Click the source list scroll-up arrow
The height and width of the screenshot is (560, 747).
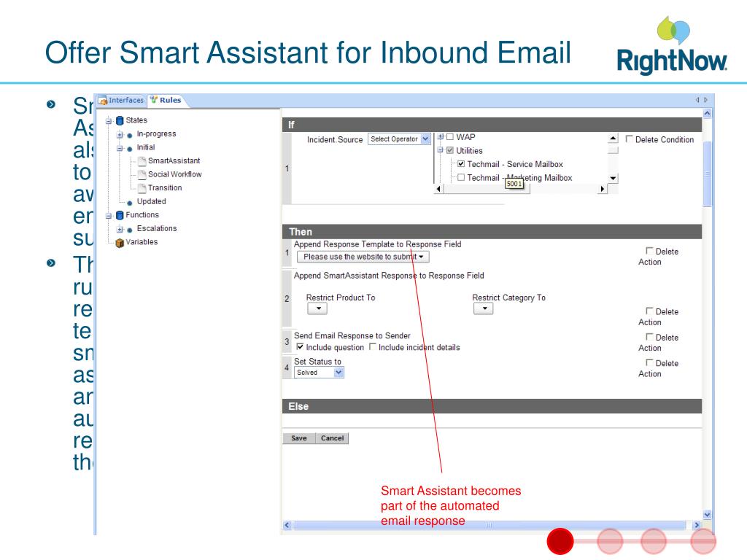point(613,138)
